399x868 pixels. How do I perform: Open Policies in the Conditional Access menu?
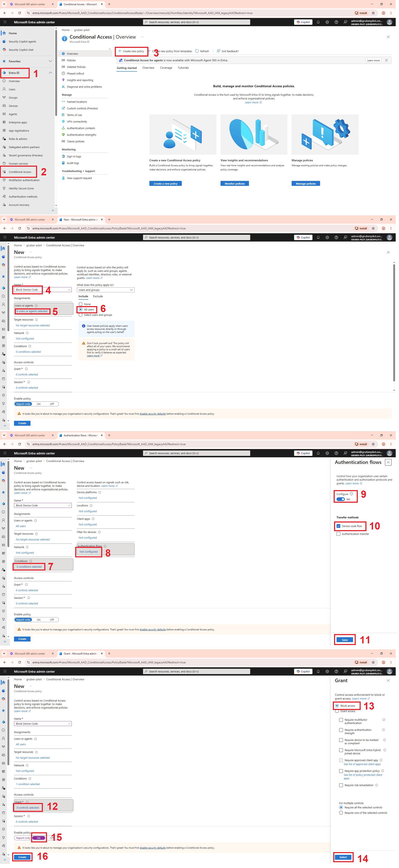tap(71, 61)
